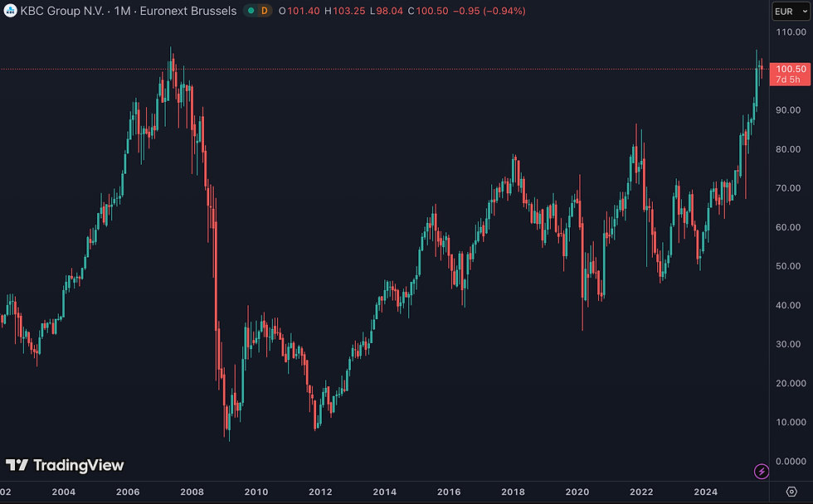The image size is (813, 504).
Task: Click the 0.0000 price axis label
Action: (x=791, y=462)
